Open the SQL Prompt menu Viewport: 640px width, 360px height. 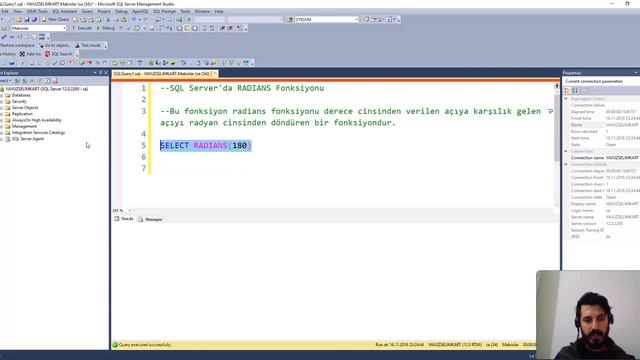point(164,11)
